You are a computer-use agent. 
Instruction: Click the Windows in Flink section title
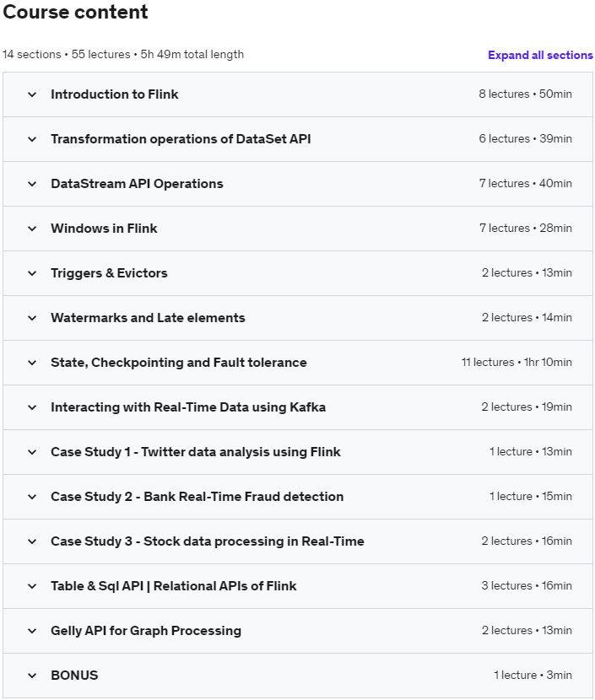point(104,229)
